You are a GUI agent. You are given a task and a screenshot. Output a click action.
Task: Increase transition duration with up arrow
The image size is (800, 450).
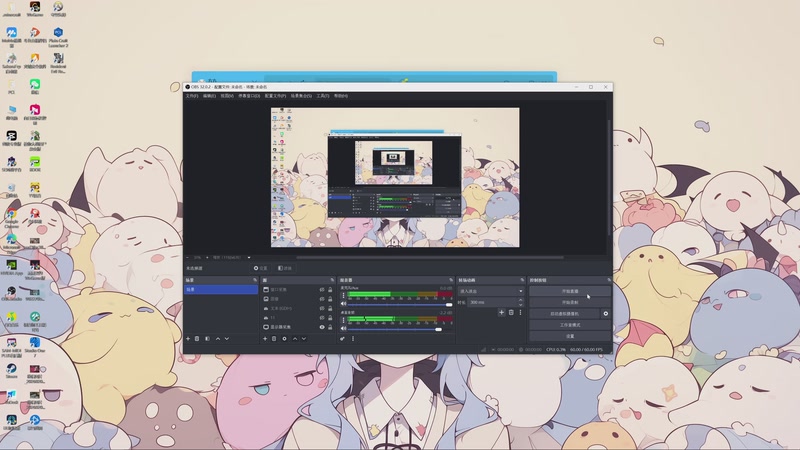tap(520, 300)
